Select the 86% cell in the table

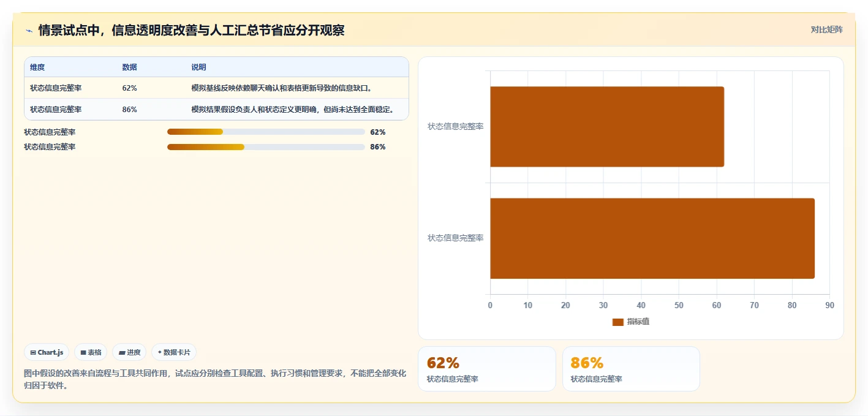[130, 110]
